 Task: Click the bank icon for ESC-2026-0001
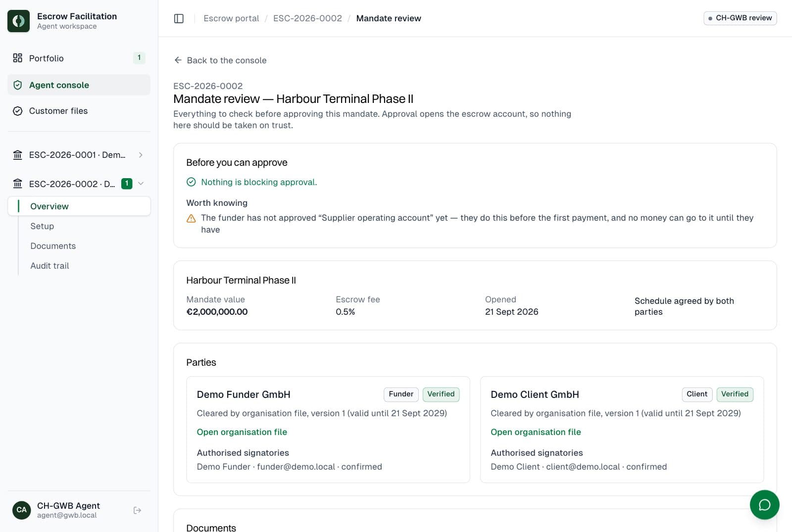pyautogui.click(x=18, y=155)
